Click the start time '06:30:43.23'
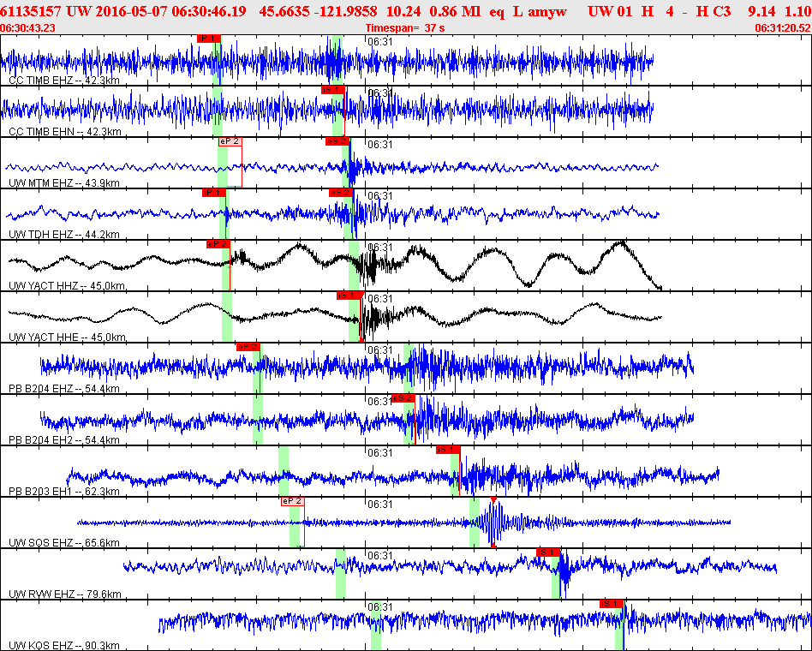812x651 pixels. tap(28, 28)
